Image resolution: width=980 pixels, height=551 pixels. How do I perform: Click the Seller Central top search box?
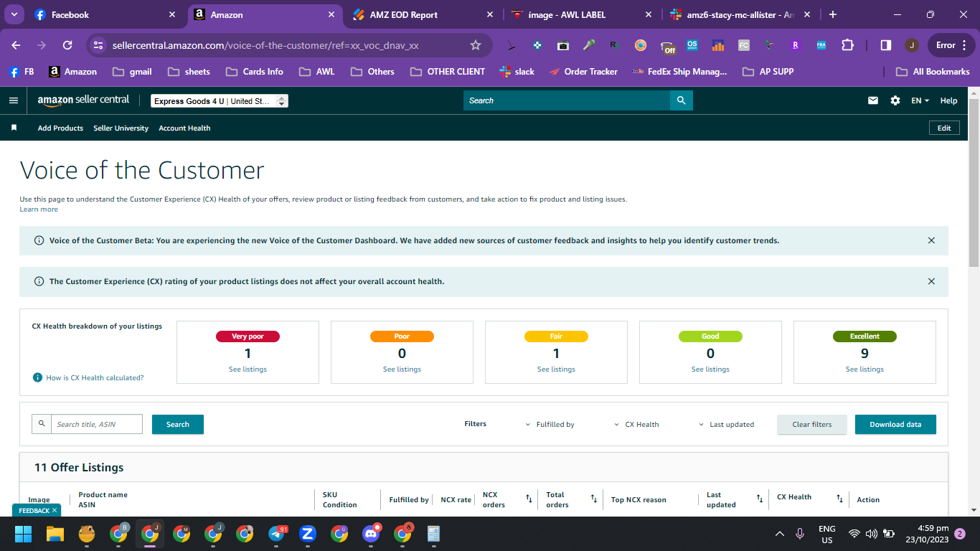pyautogui.click(x=567, y=100)
